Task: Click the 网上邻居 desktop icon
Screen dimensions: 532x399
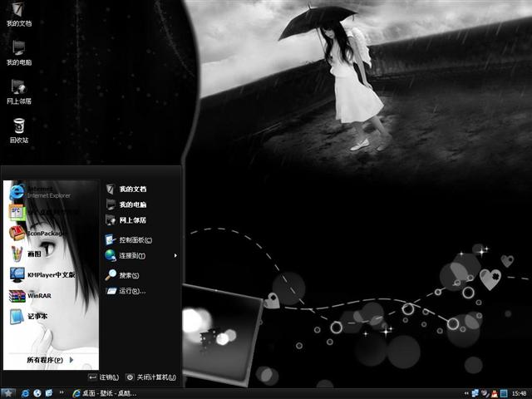Action: (x=18, y=90)
